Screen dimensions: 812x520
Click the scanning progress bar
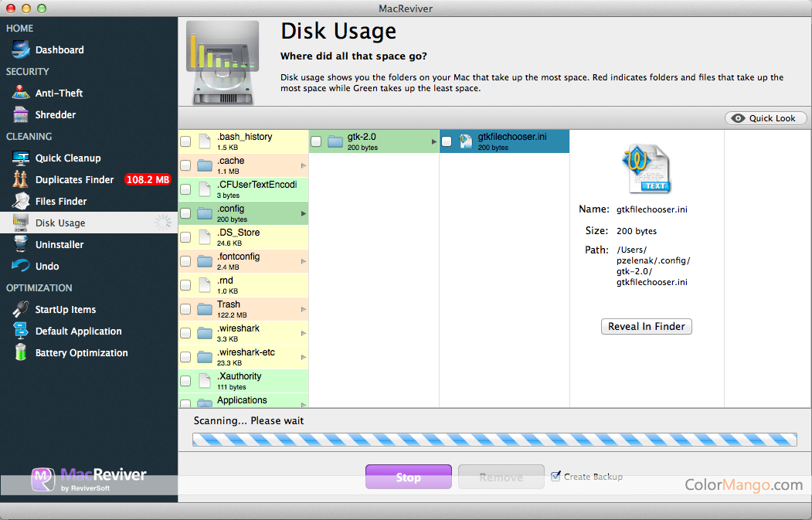[494, 440]
